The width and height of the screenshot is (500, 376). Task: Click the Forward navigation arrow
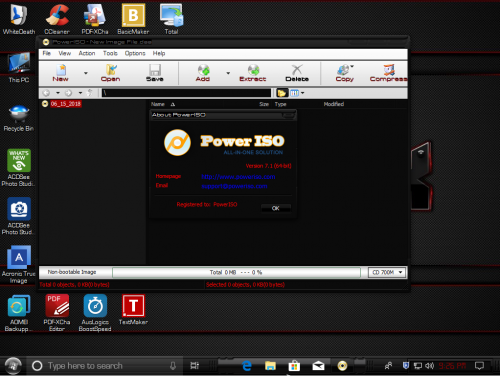[68, 93]
